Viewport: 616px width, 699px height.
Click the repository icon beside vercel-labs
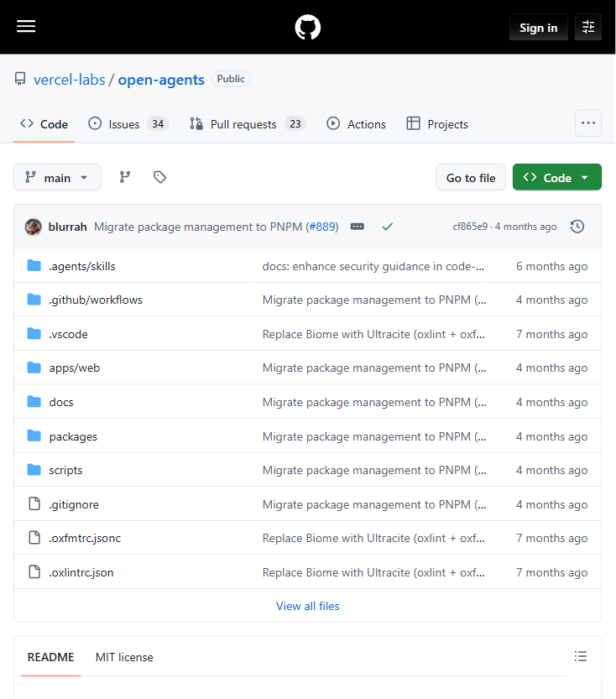(x=20, y=80)
